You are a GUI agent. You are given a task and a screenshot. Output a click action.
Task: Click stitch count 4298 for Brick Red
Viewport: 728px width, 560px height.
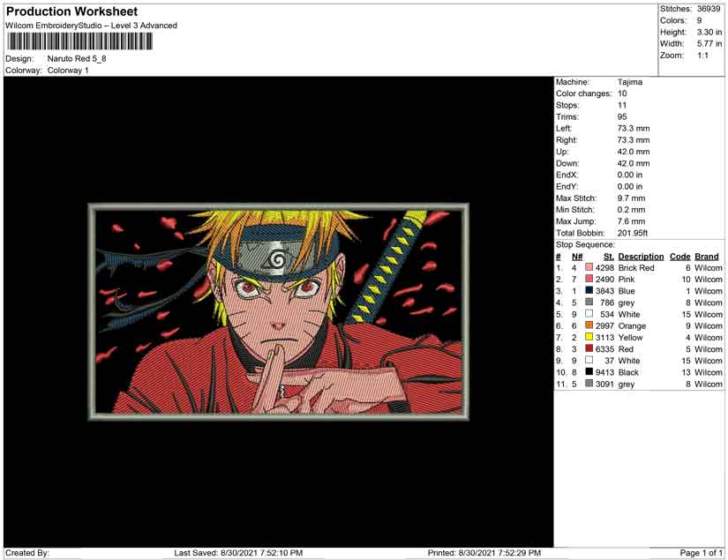point(604,268)
